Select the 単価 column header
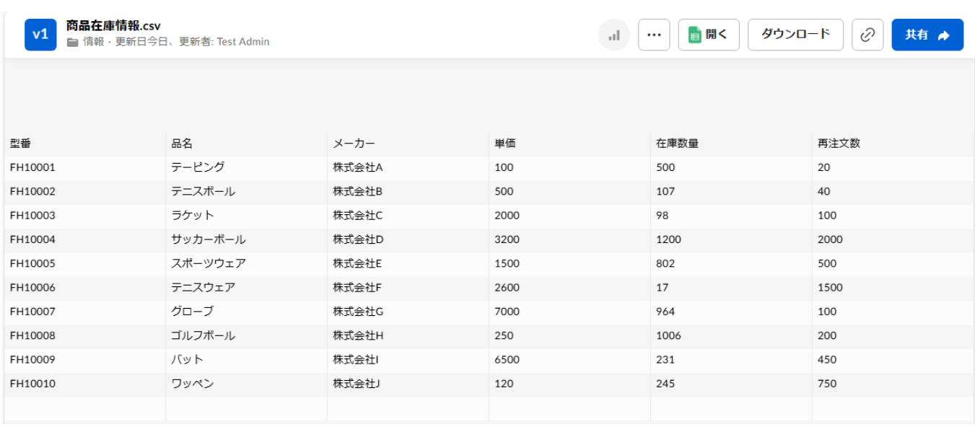The width and height of the screenshot is (980, 427). click(x=505, y=144)
